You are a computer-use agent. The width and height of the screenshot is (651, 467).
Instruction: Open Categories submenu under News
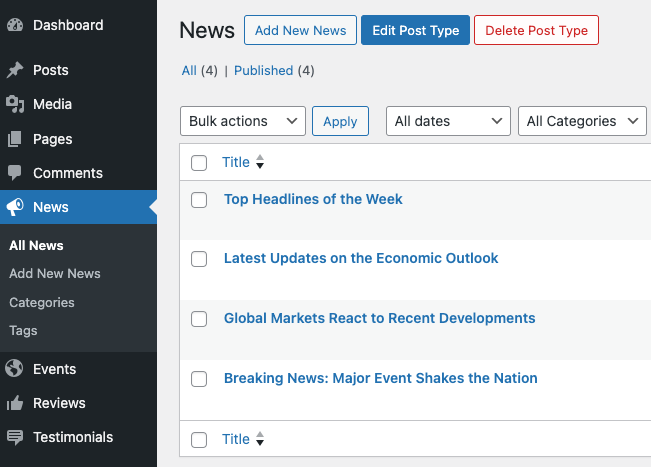[x=42, y=303]
